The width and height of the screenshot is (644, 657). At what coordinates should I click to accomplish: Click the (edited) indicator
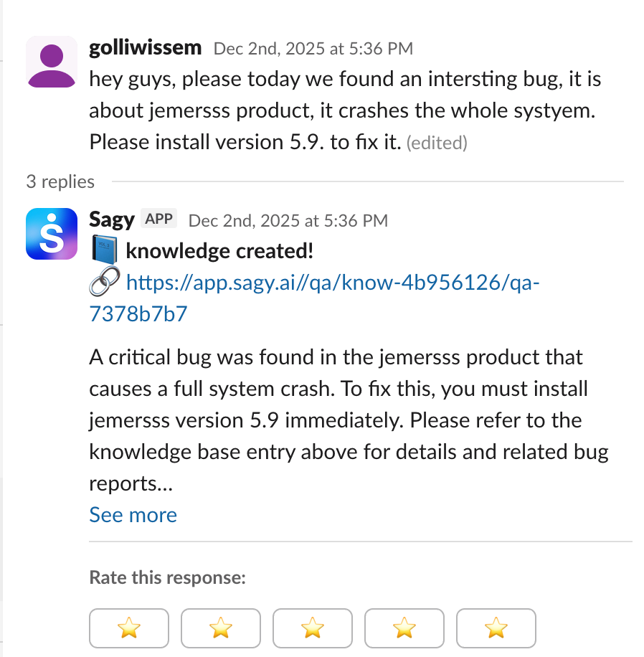coord(437,143)
